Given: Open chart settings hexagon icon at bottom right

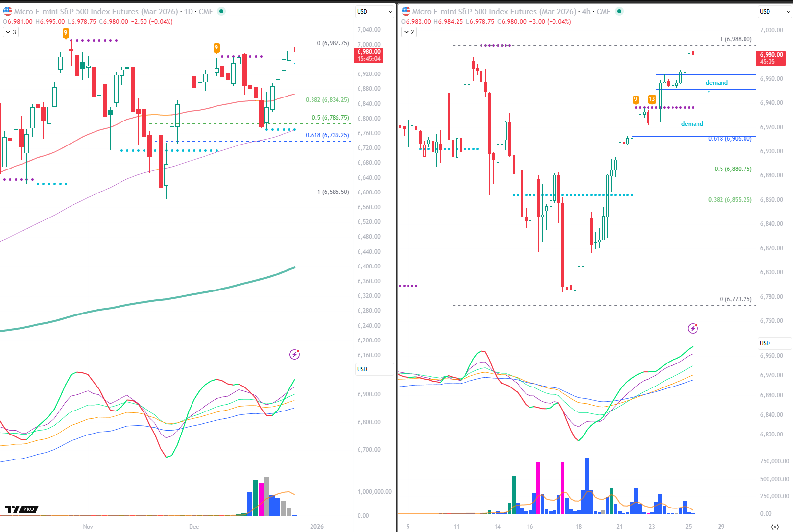Looking at the screenshot, I should tap(775, 527).
